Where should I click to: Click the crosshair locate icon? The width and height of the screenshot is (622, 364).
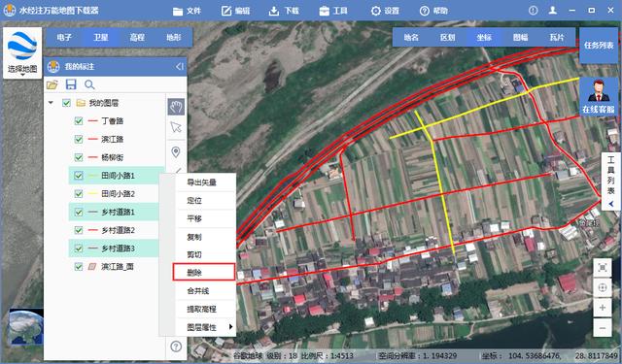(603, 288)
